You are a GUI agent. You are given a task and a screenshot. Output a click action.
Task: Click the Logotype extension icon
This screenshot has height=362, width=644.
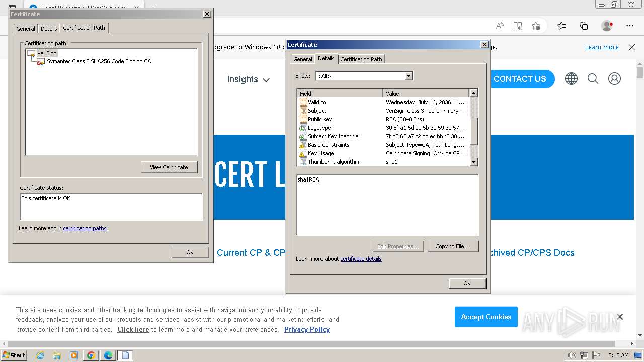click(303, 128)
